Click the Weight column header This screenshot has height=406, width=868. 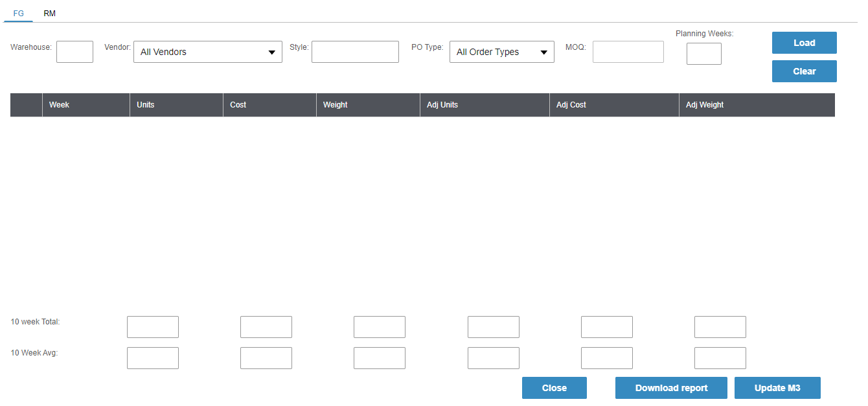pos(369,105)
